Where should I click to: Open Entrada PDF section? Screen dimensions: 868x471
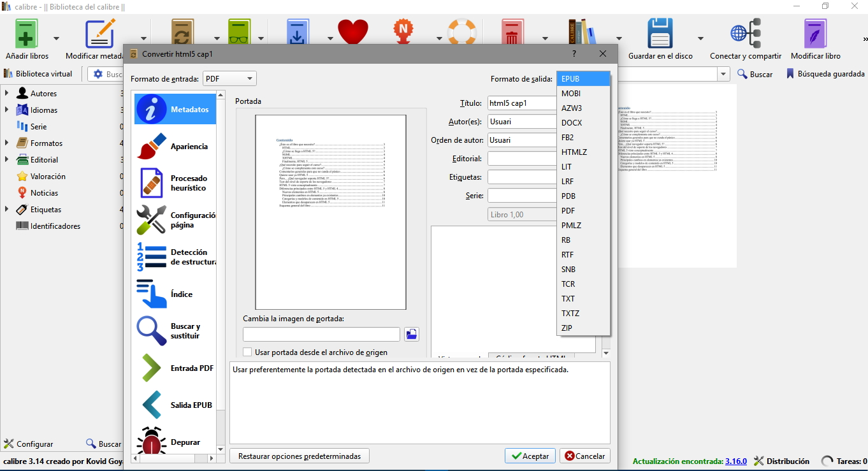pos(175,368)
